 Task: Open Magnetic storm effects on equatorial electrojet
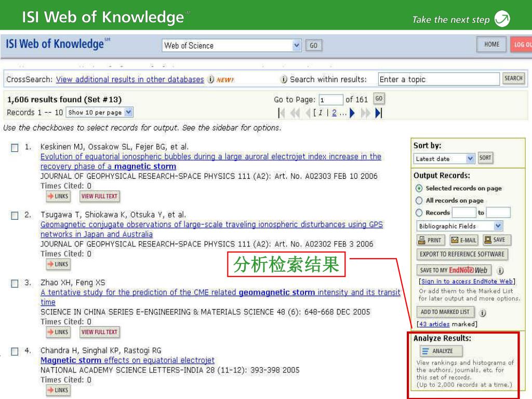click(128, 361)
